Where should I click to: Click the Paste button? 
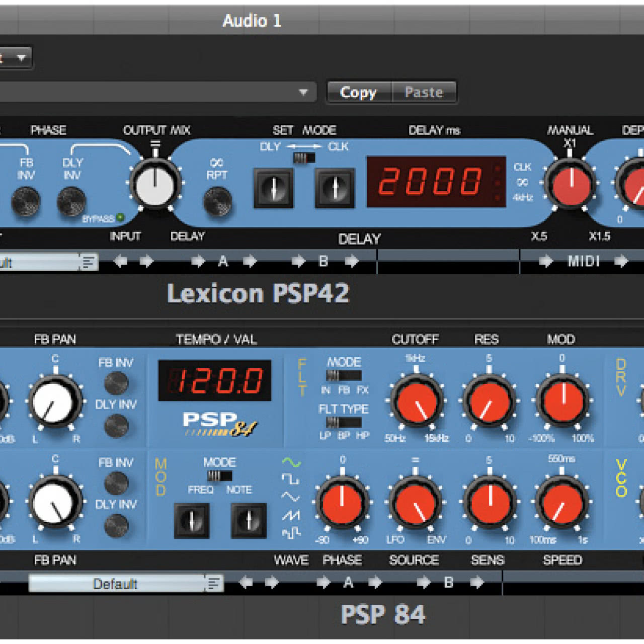[424, 92]
